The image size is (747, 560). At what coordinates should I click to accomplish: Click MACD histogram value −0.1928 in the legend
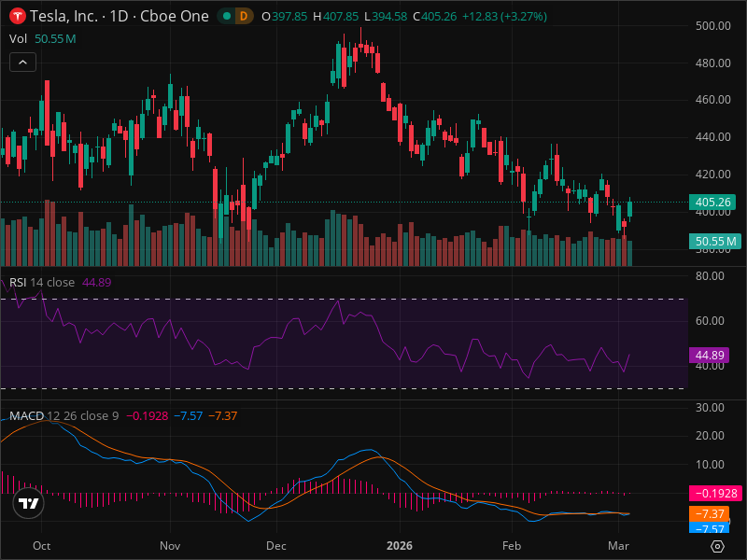[148, 415]
